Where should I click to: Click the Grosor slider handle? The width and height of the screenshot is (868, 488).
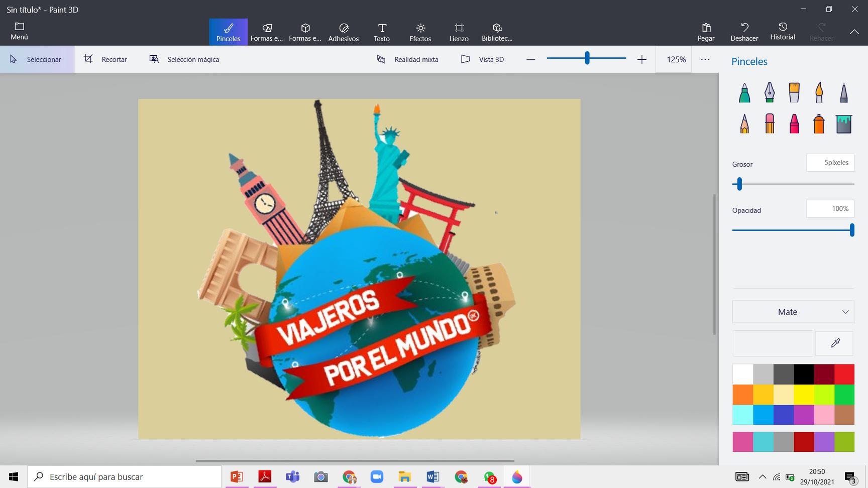739,184
